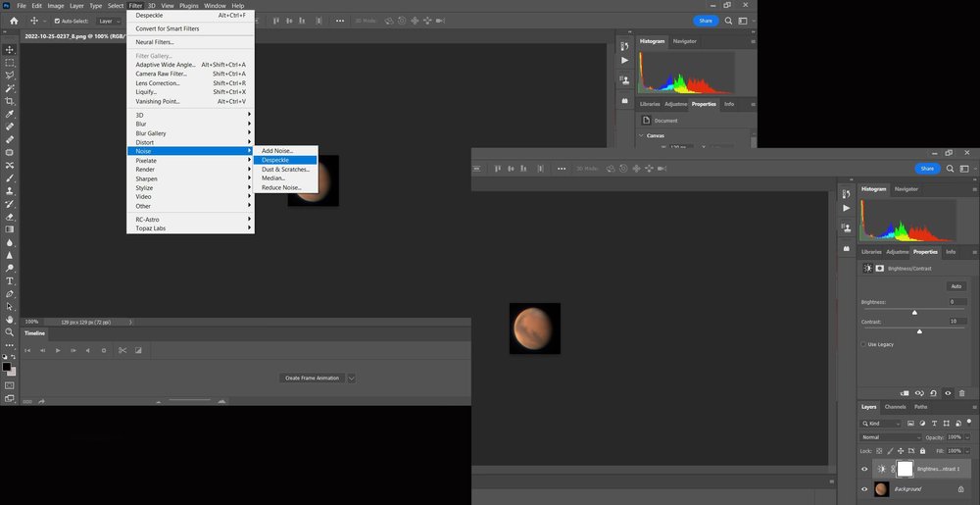The width and height of the screenshot is (980, 505).
Task: Click Share in the left window
Action: coord(706,21)
